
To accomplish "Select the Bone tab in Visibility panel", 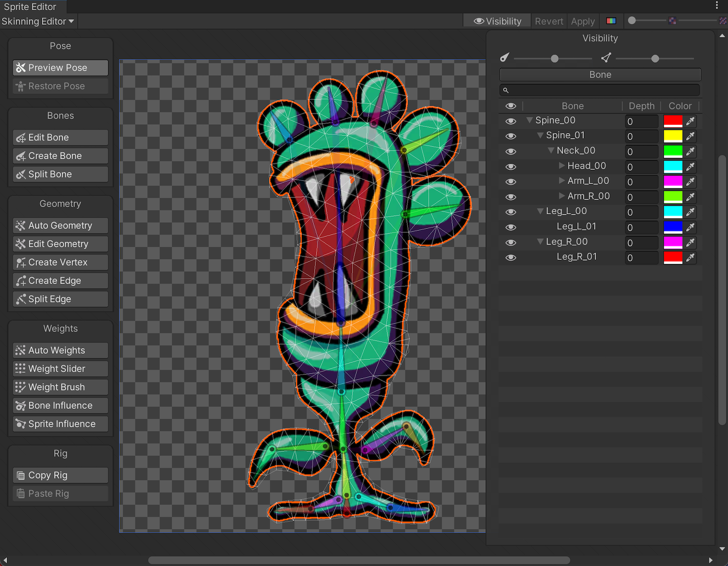I will point(600,75).
